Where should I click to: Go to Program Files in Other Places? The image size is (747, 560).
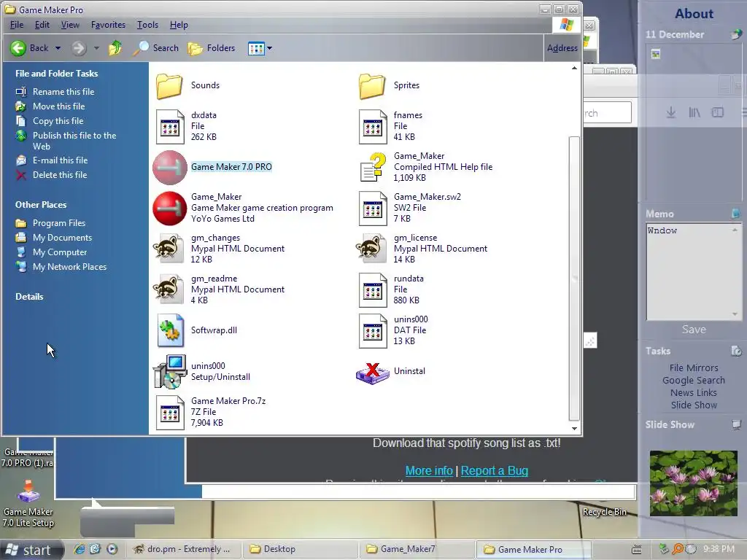click(59, 223)
